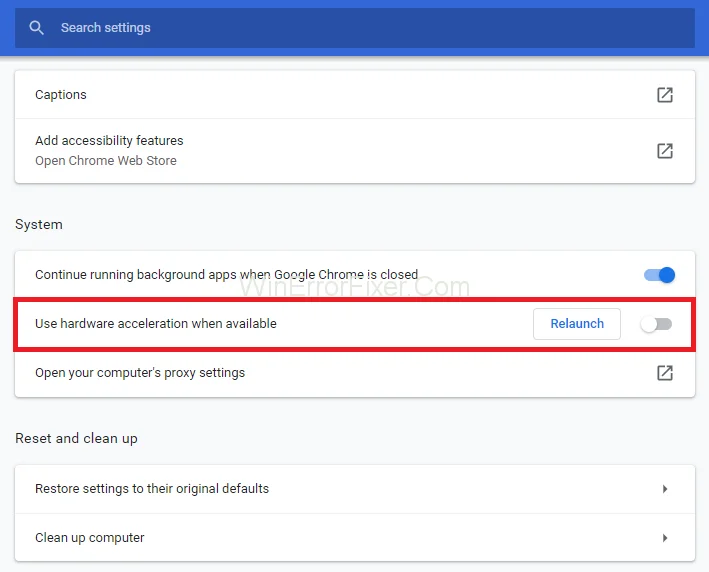Click Open Chrome Web Store subtitle
The height and width of the screenshot is (572, 709).
pos(106,161)
